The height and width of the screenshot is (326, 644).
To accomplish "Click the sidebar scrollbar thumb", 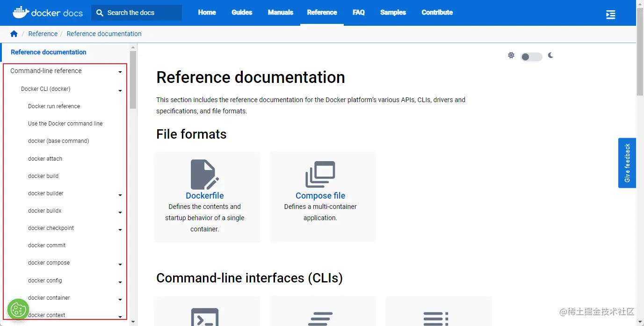I will coord(133,80).
